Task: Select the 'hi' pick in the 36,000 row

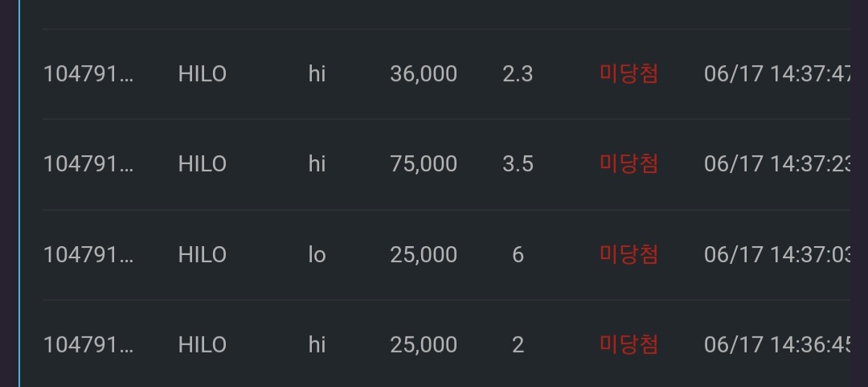Action: point(317,74)
